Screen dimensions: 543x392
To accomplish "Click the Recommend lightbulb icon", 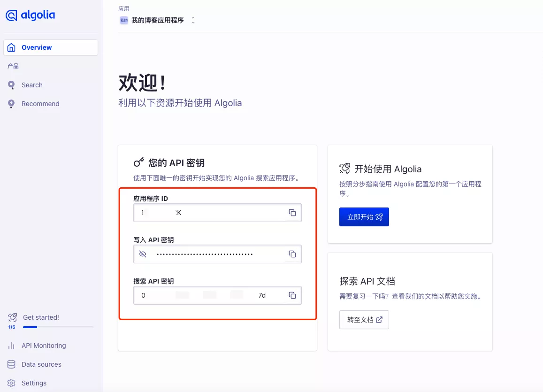I will pyautogui.click(x=11, y=104).
